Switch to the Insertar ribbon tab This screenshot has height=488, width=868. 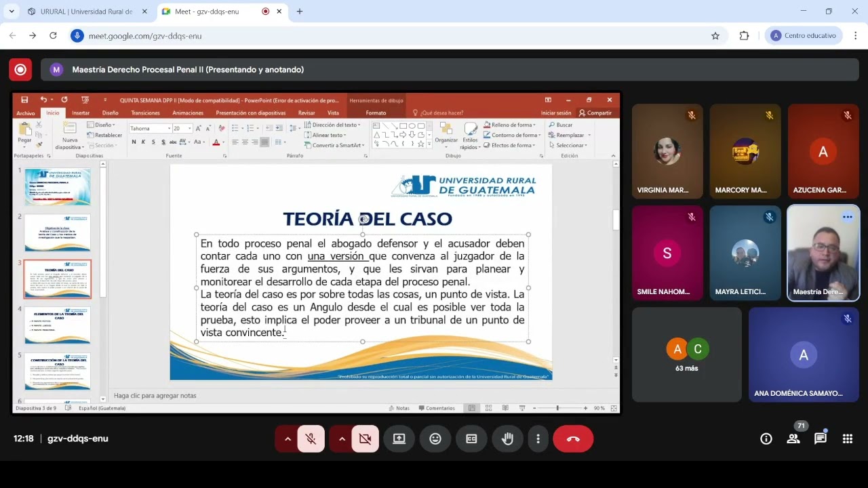[x=81, y=113]
